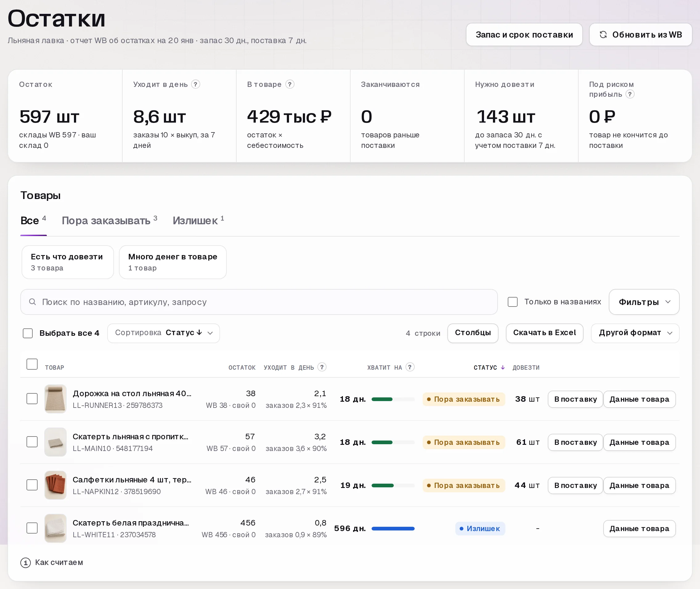
Task: Sort by the 'Остаток' column header
Action: point(242,368)
